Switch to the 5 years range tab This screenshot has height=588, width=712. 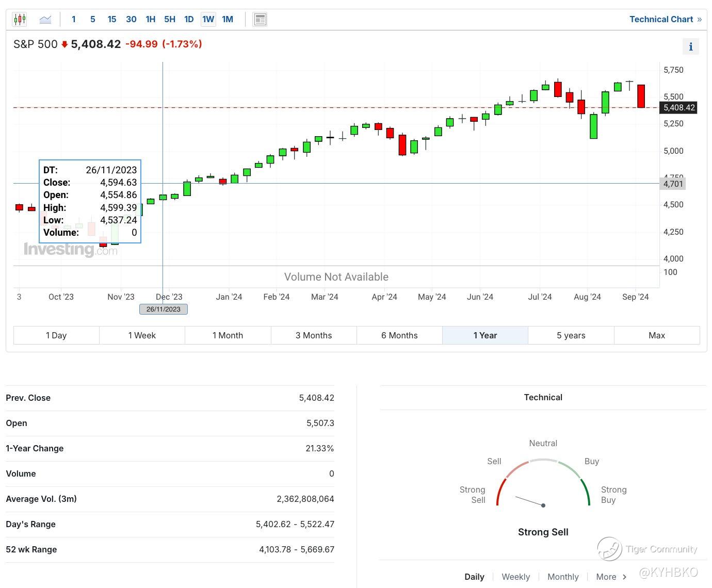[571, 335]
